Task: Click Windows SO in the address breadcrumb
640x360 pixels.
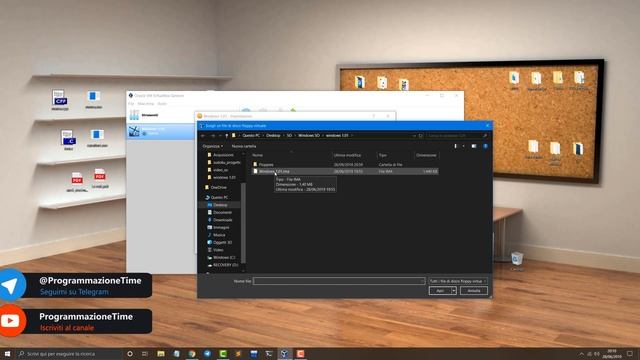Action: [309, 136]
